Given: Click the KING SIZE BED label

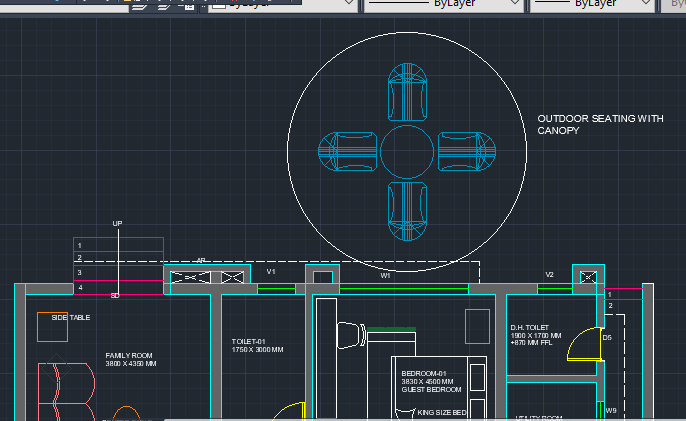Looking at the screenshot, I should (x=442, y=412).
